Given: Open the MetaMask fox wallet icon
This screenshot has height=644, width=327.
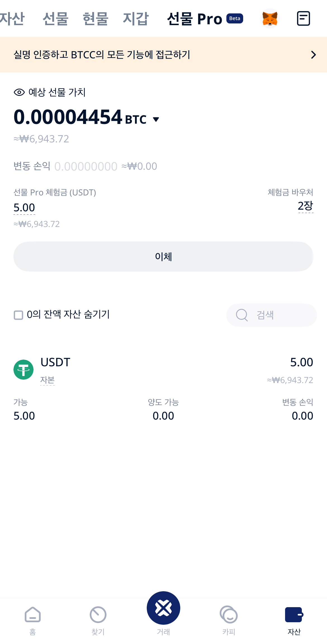Looking at the screenshot, I should pyautogui.click(x=270, y=18).
